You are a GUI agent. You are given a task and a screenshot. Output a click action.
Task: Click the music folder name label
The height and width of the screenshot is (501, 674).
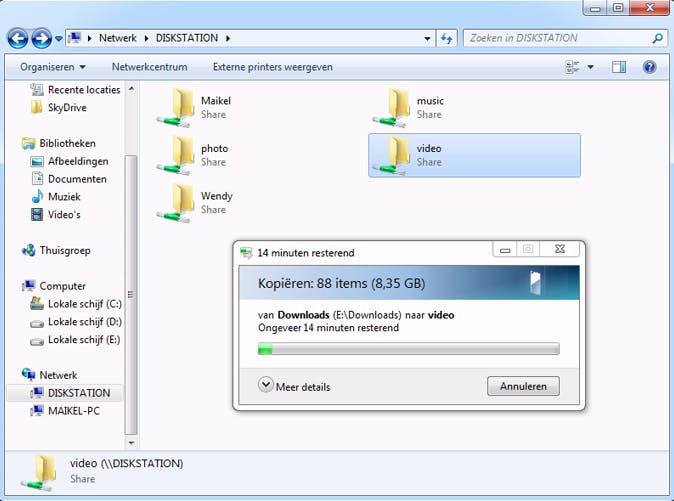coord(430,101)
